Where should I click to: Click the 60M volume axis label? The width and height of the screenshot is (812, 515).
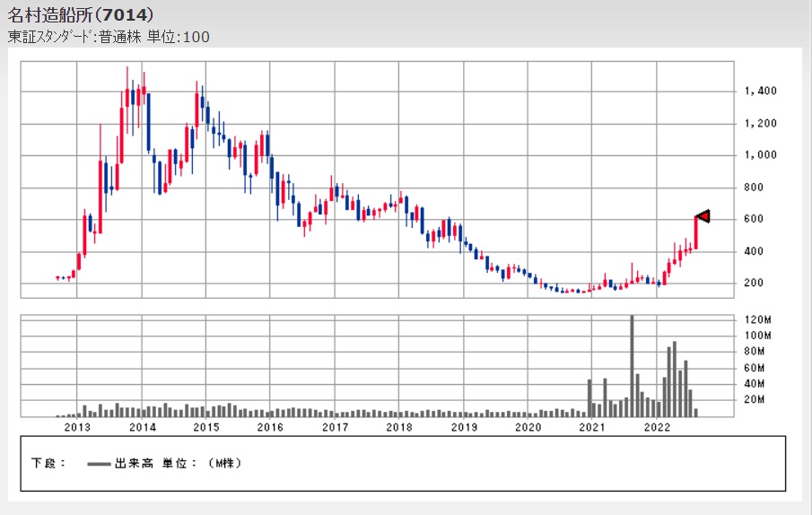[x=755, y=368]
